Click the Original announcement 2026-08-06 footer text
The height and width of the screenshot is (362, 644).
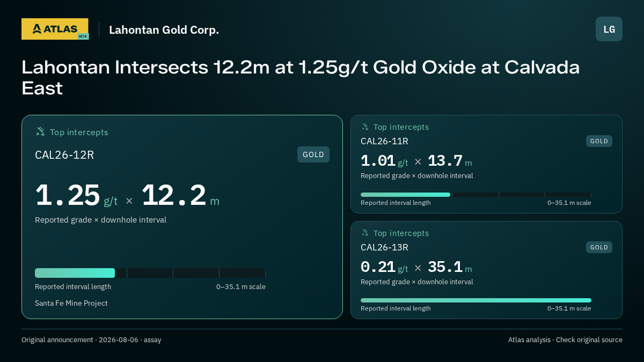(x=91, y=339)
